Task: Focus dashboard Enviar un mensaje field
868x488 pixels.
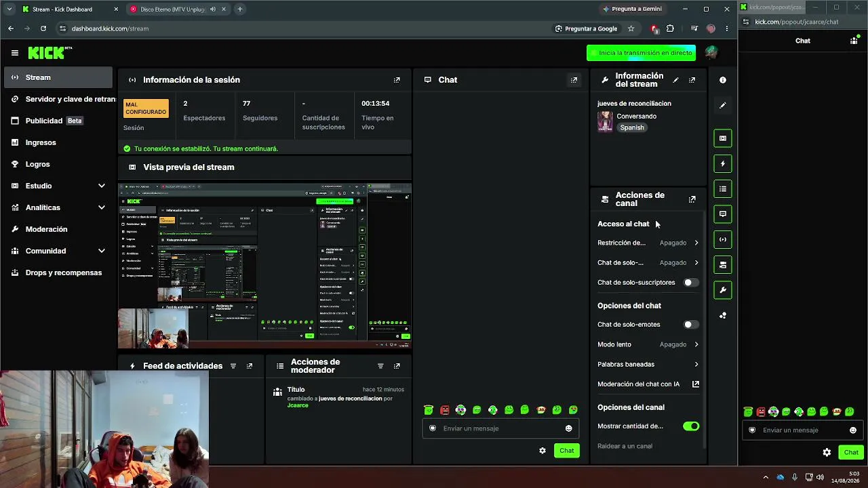Action: [500, 428]
